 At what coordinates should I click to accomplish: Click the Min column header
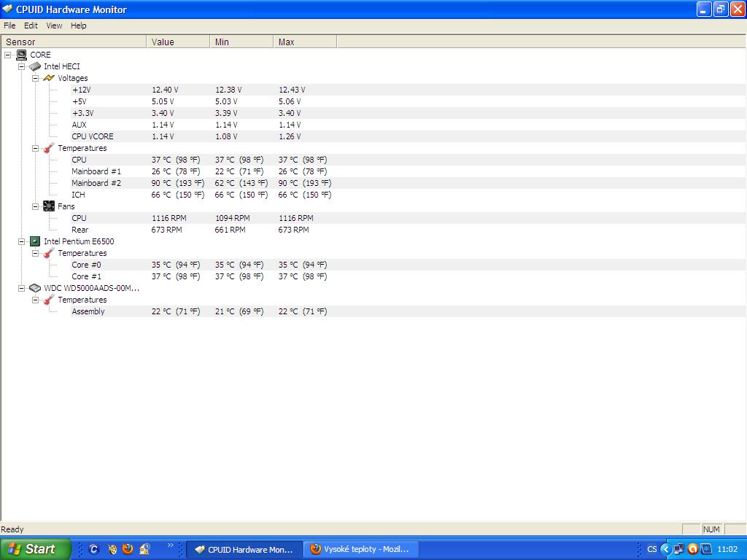(x=241, y=42)
